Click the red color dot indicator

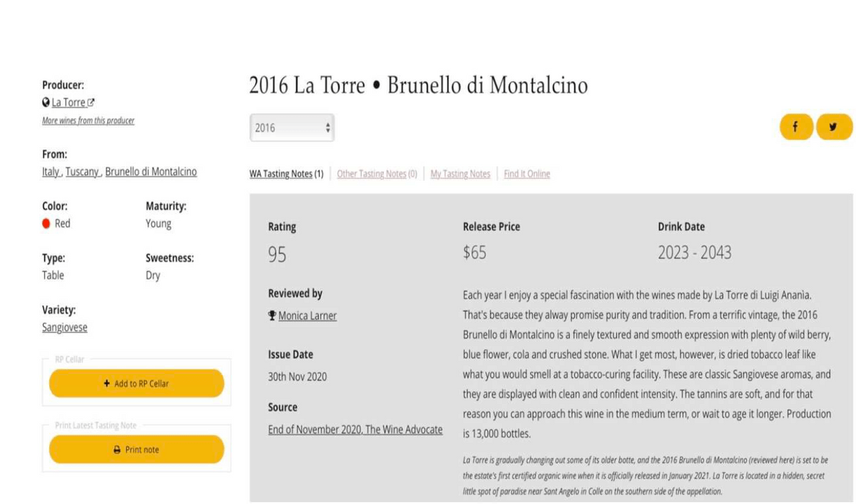point(46,223)
